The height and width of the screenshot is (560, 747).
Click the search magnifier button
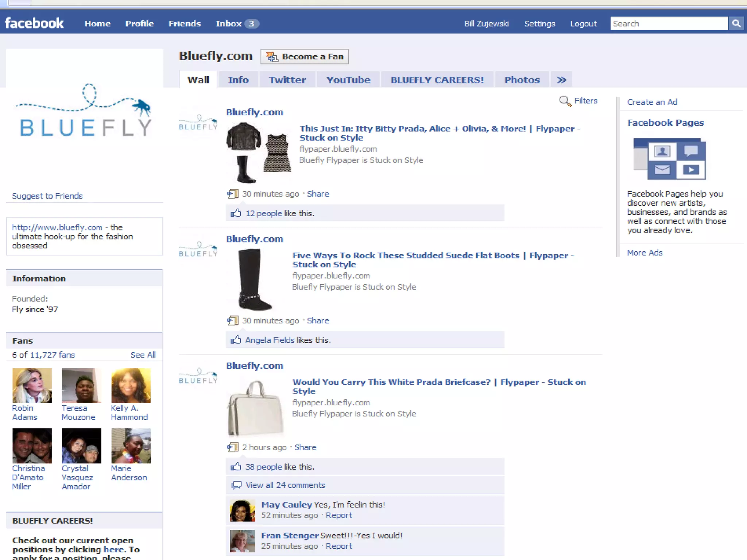pos(736,24)
